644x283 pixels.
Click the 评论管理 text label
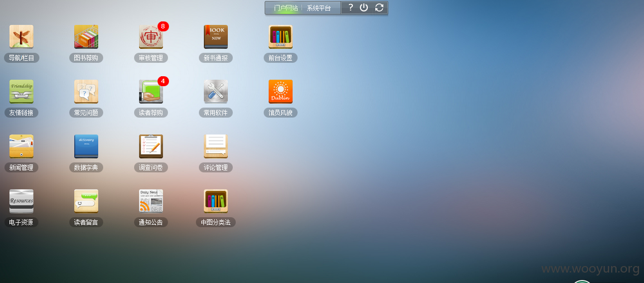tap(216, 167)
